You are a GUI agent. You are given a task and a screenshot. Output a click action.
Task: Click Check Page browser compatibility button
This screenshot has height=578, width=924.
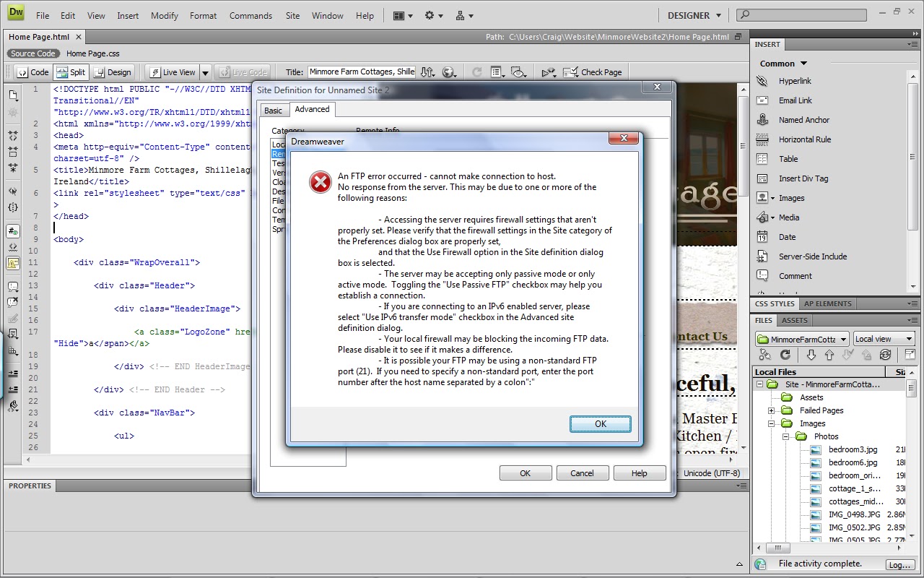593,72
